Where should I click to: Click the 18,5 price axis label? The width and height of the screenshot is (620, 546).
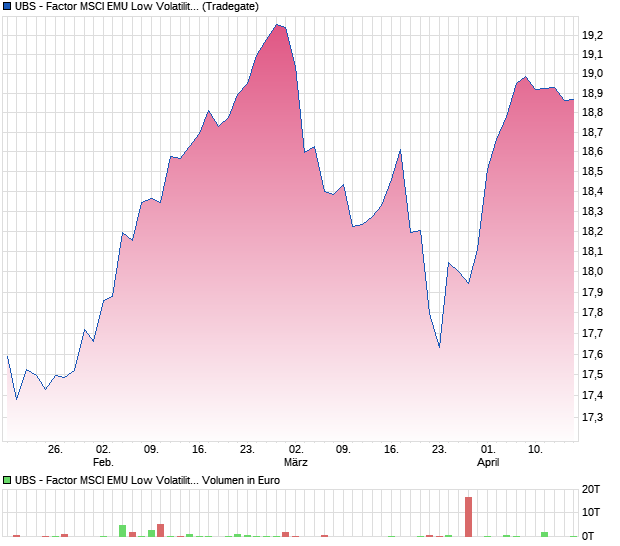pos(592,172)
